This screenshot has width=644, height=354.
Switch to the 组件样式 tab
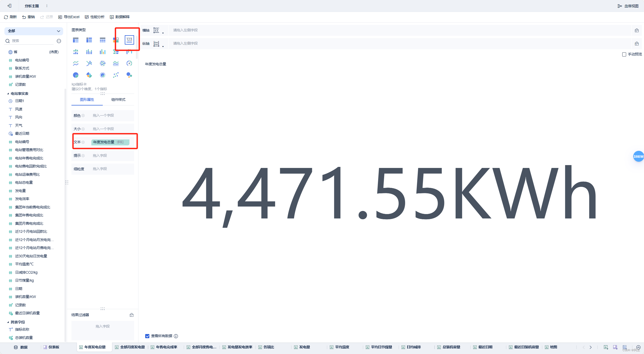click(118, 100)
